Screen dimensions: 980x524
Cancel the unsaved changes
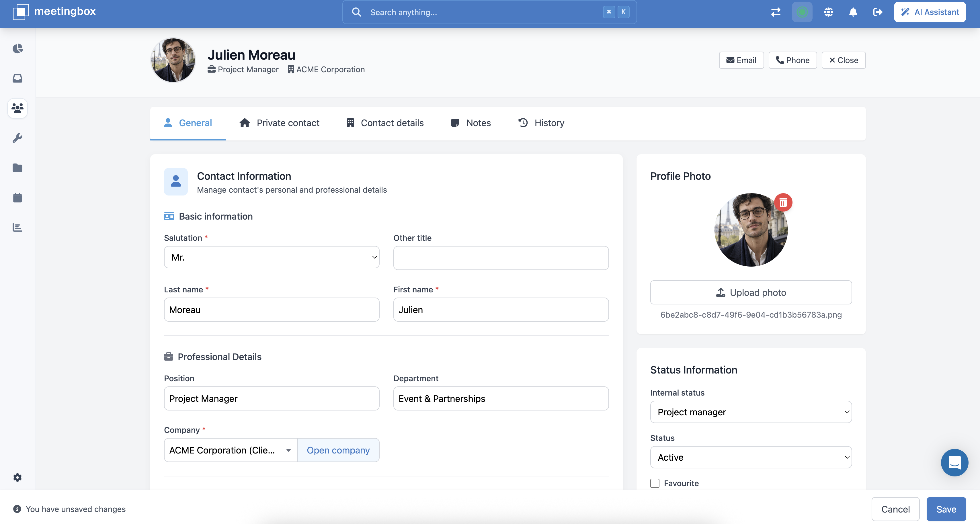[x=895, y=509]
